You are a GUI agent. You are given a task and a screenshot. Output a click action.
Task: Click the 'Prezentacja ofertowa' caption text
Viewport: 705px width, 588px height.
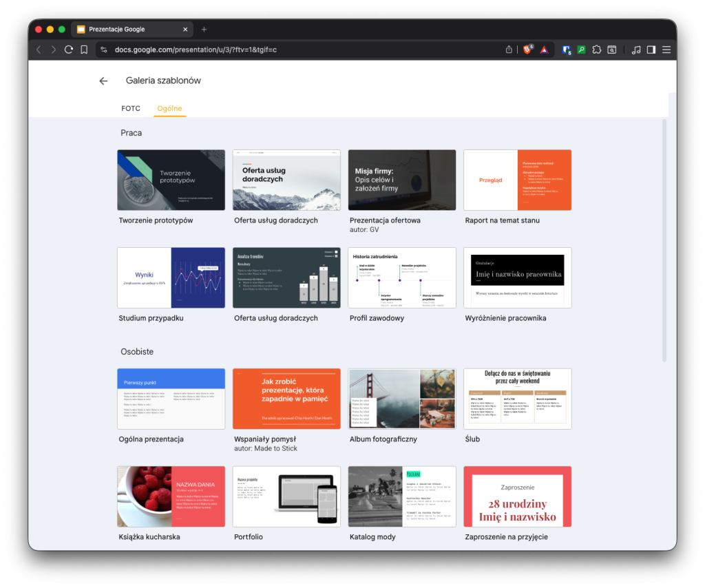point(385,220)
